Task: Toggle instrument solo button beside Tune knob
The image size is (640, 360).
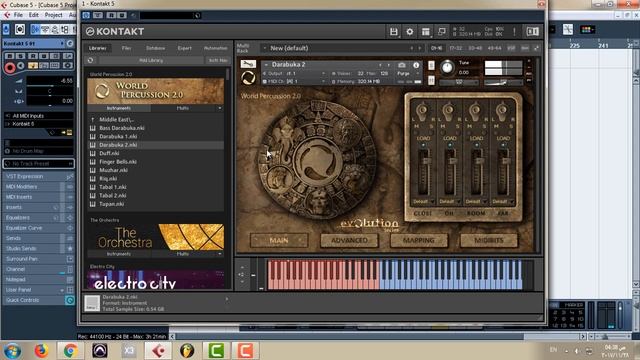Action: tap(431, 65)
